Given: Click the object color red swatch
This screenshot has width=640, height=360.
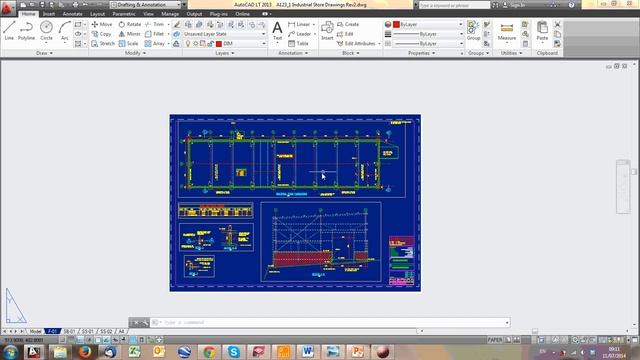Looking at the screenshot, I should [x=396, y=24].
